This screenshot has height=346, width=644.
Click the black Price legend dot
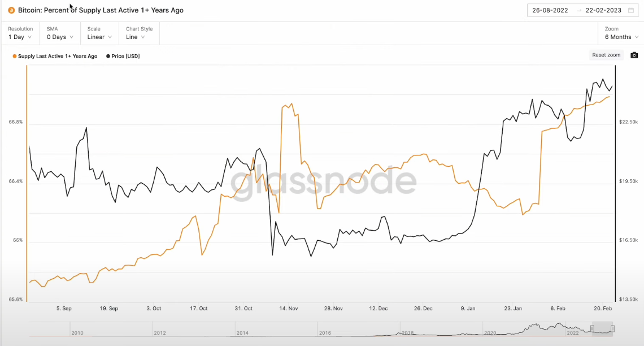[x=108, y=57]
